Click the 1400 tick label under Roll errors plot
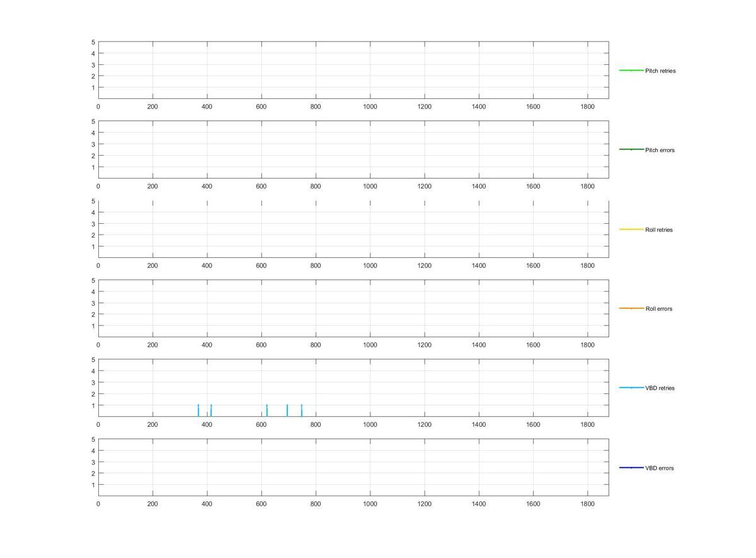756x558 pixels. tap(479, 346)
